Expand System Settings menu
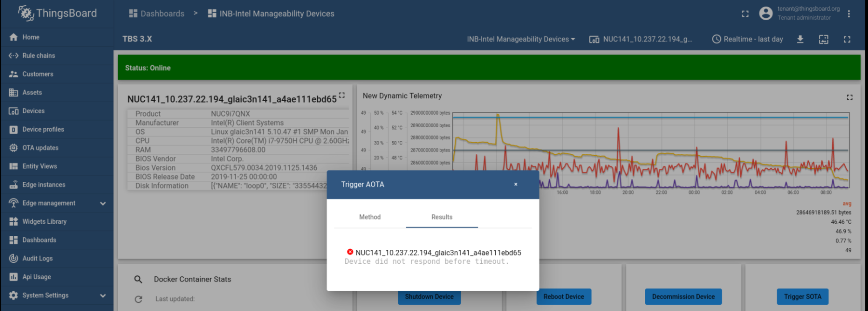The height and width of the screenshot is (311, 868). point(57,295)
